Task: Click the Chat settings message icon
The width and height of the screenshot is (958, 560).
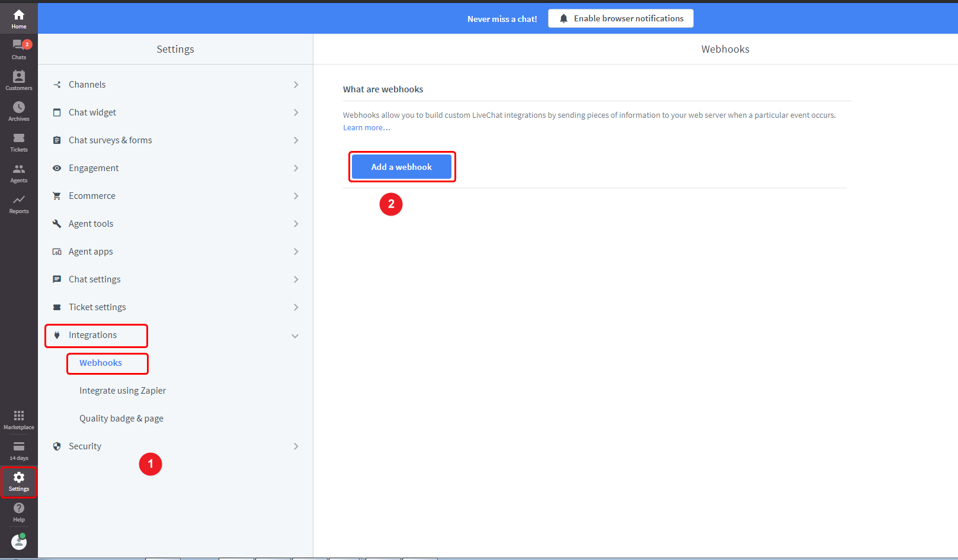Action: (x=57, y=279)
